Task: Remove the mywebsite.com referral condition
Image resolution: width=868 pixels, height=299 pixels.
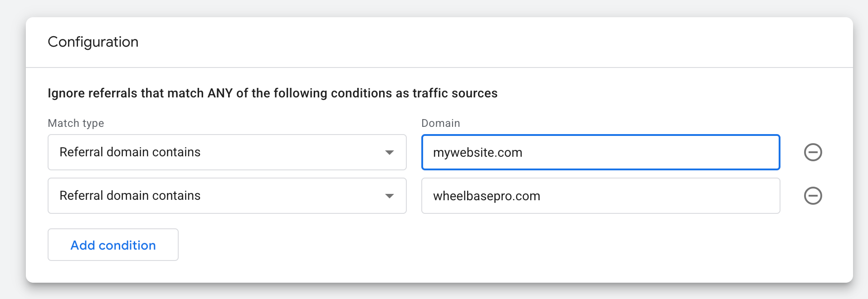Action: point(813,152)
